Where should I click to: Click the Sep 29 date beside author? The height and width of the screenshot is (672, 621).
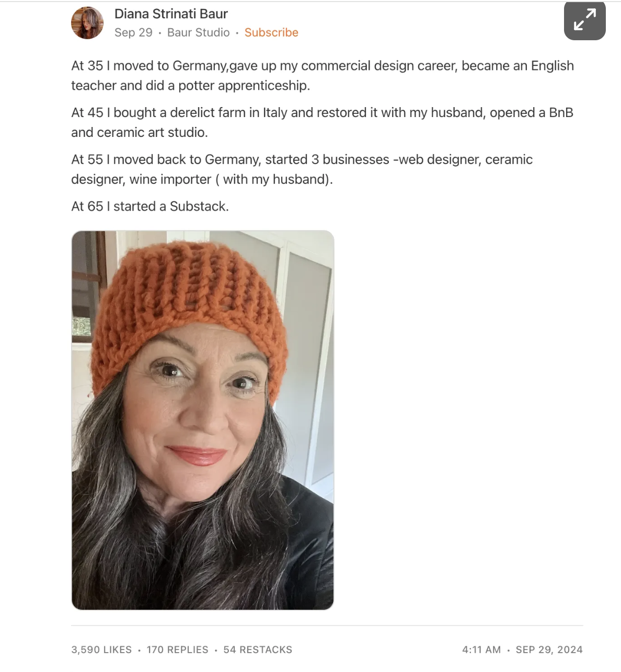(133, 32)
